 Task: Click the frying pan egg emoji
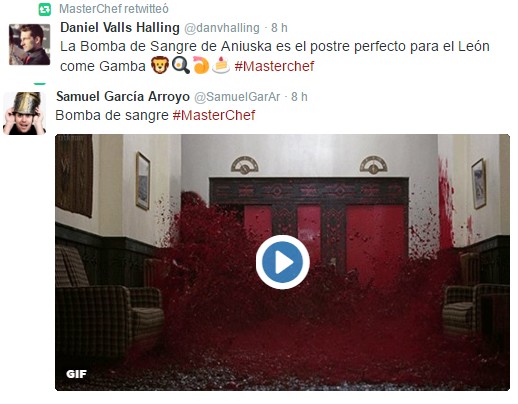tap(180, 65)
